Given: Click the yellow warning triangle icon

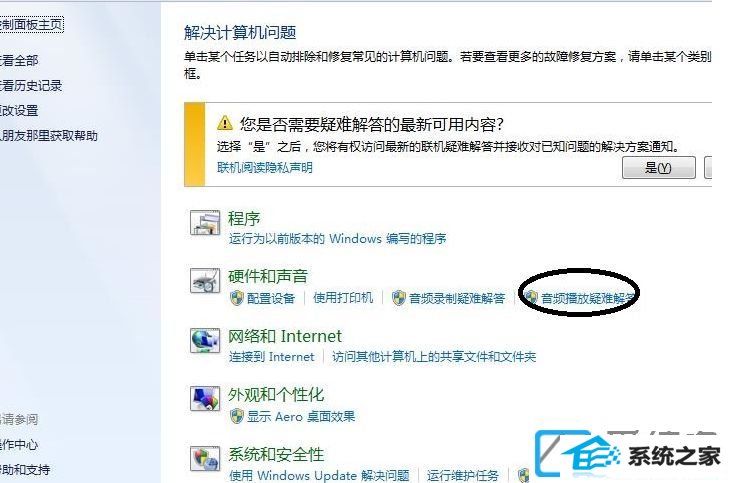Looking at the screenshot, I should point(225,123).
